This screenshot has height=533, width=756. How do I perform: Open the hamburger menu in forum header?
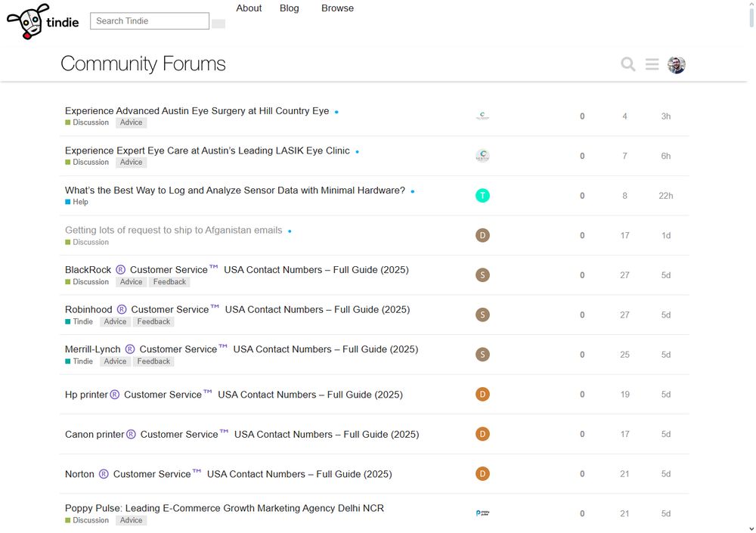(652, 64)
